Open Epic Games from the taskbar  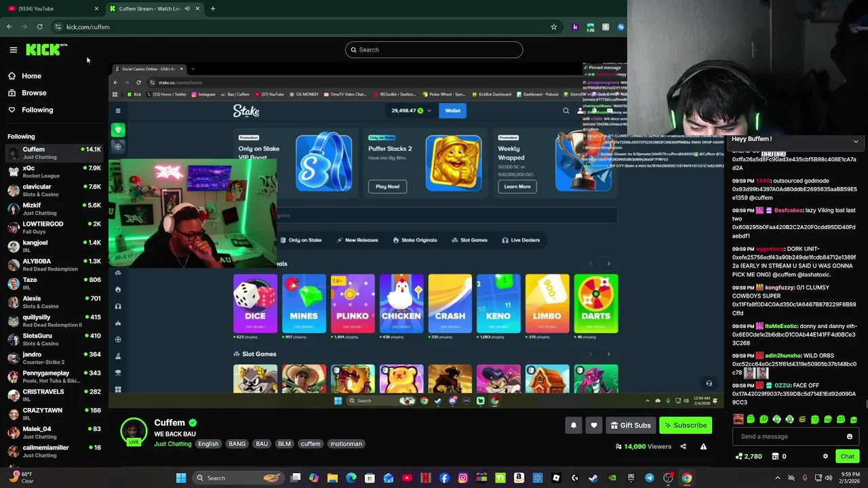point(631,478)
